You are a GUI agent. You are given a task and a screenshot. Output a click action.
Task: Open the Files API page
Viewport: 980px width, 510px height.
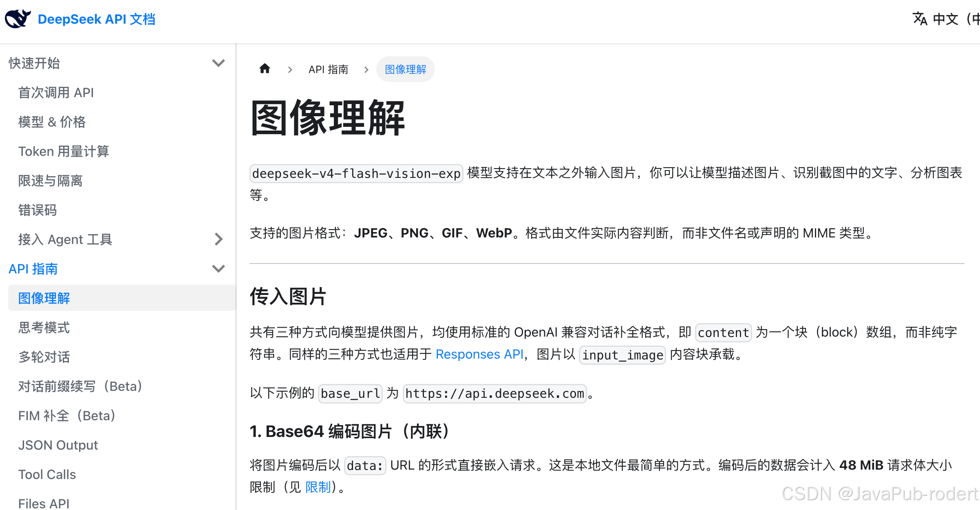pyautogui.click(x=44, y=503)
